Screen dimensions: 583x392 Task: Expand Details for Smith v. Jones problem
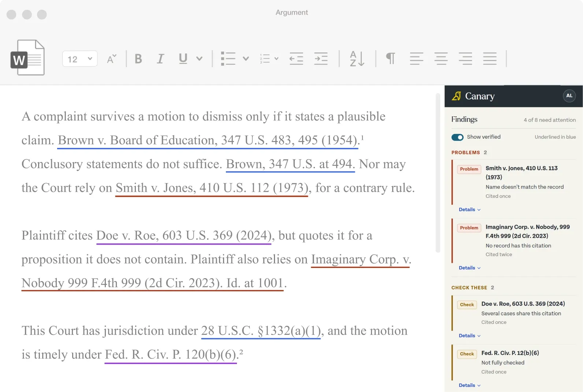469,210
